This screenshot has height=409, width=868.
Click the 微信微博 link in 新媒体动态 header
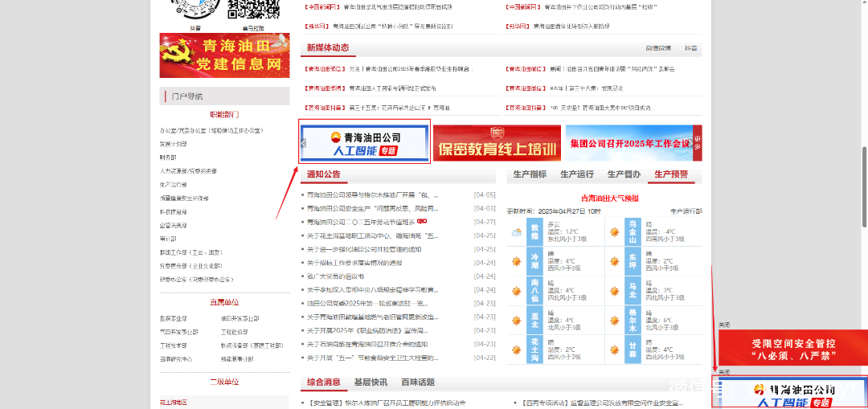click(x=658, y=48)
